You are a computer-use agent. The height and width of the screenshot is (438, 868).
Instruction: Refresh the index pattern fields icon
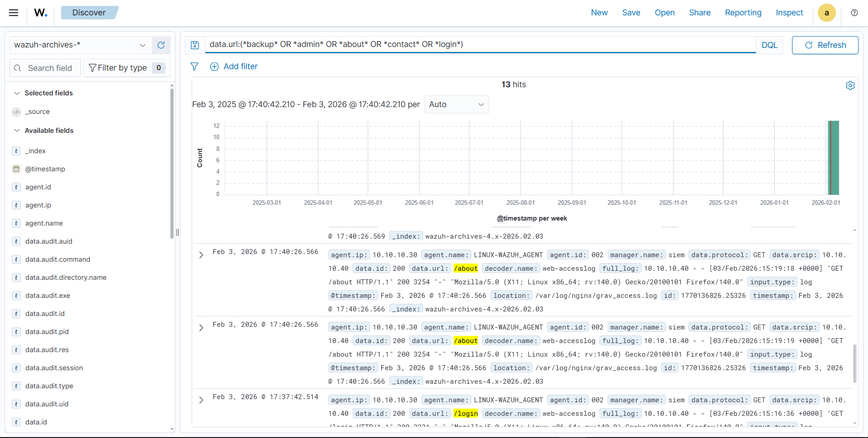coord(161,45)
